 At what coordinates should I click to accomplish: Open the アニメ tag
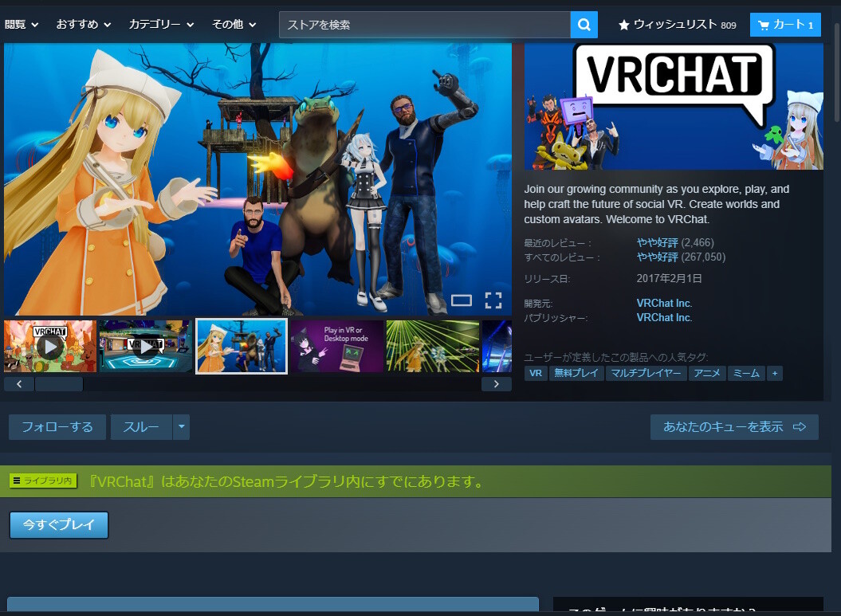pyautogui.click(x=707, y=373)
